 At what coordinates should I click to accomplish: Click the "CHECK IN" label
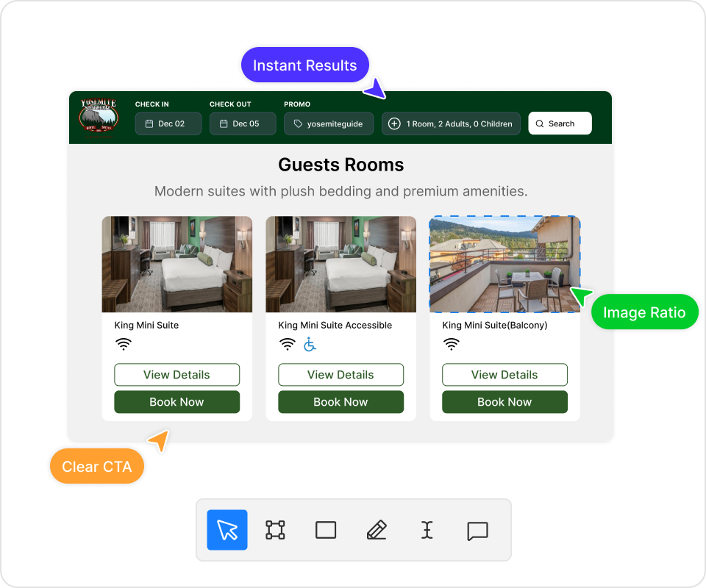coord(151,104)
